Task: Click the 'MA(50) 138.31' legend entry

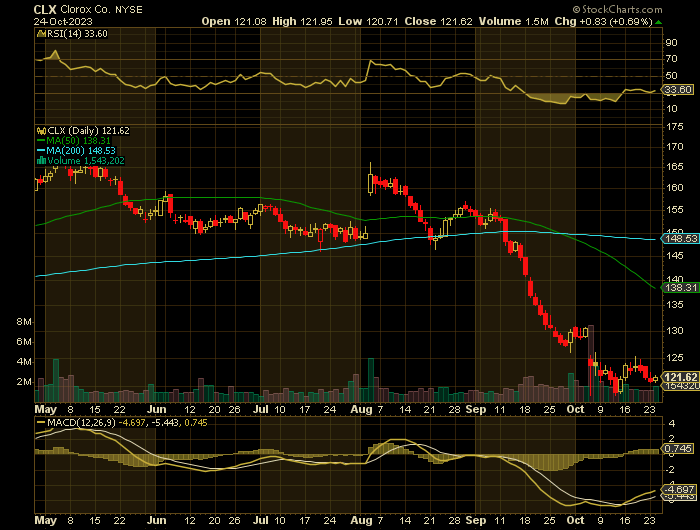Action: 78,141
